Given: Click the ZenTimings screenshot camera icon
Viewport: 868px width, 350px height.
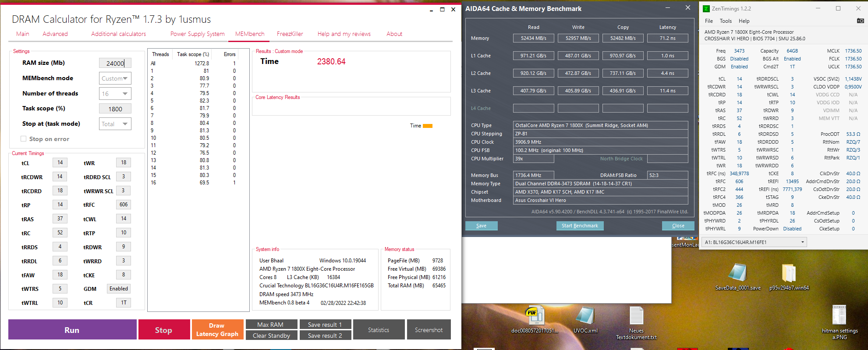Looking at the screenshot, I should [860, 21].
